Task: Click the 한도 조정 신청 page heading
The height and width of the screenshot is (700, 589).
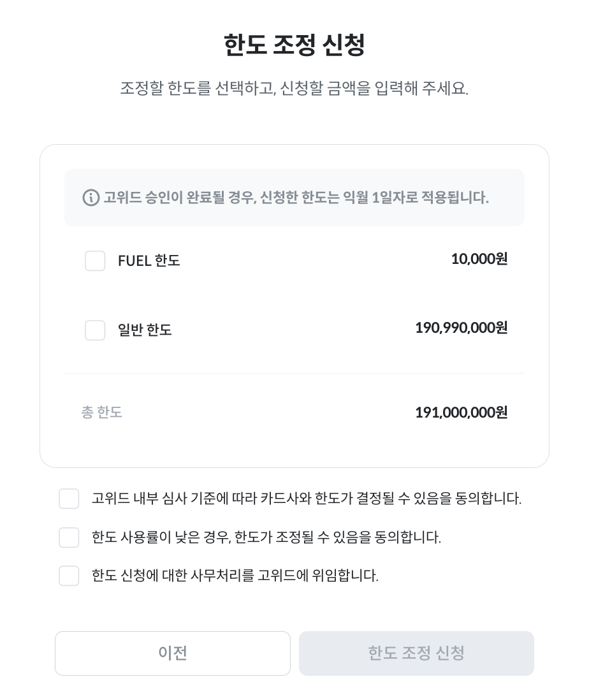Action: pyautogui.click(x=294, y=45)
